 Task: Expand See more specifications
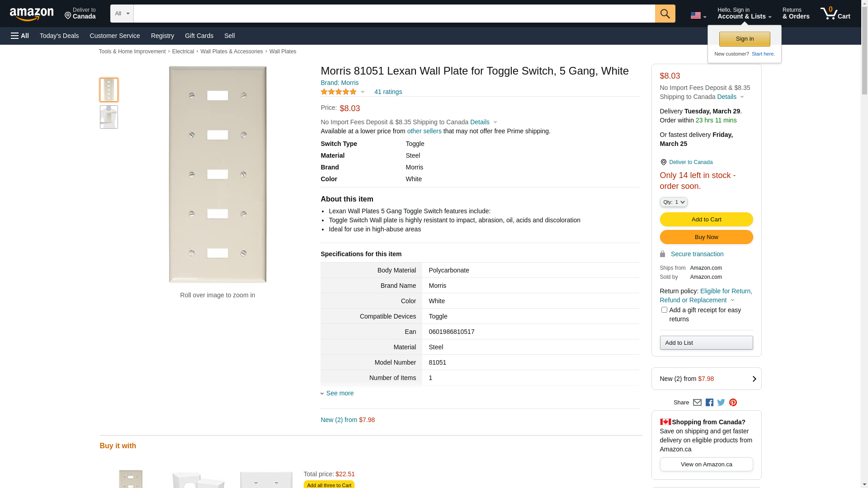click(x=339, y=393)
